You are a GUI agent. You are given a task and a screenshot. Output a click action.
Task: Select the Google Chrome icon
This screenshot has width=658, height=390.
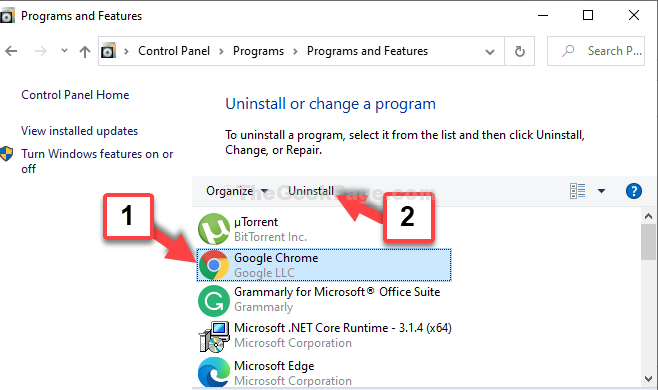[214, 265]
